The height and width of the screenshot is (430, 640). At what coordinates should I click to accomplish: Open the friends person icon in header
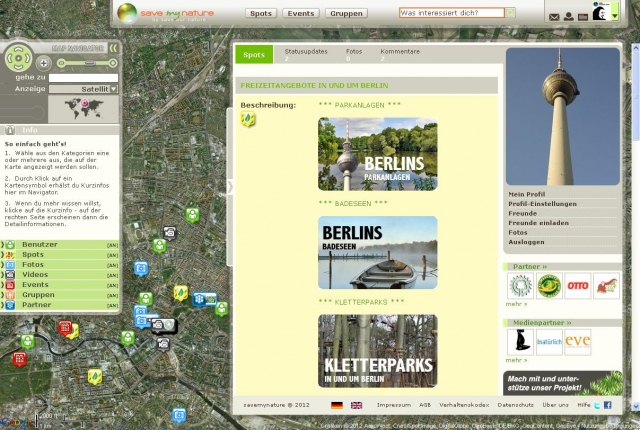coord(568,17)
